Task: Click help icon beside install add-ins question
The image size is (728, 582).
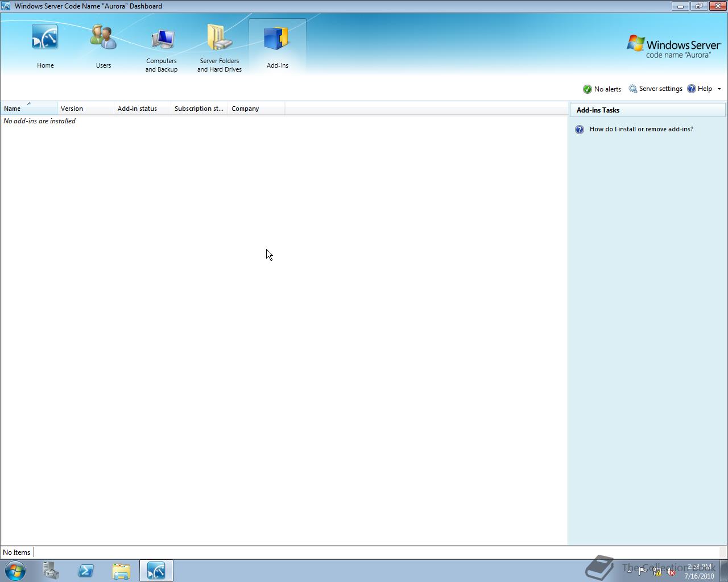Action: (x=579, y=130)
